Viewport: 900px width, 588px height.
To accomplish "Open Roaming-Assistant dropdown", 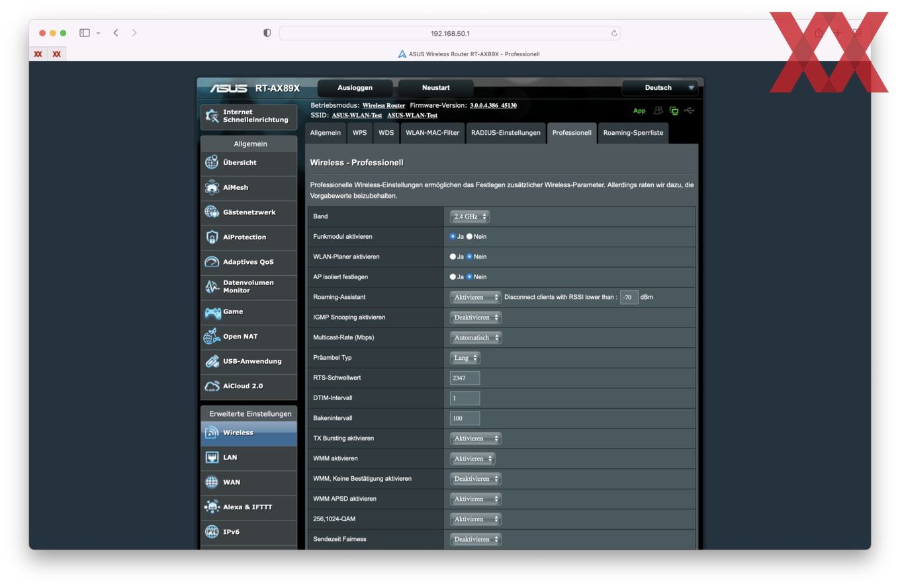I will tap(475, 297).
